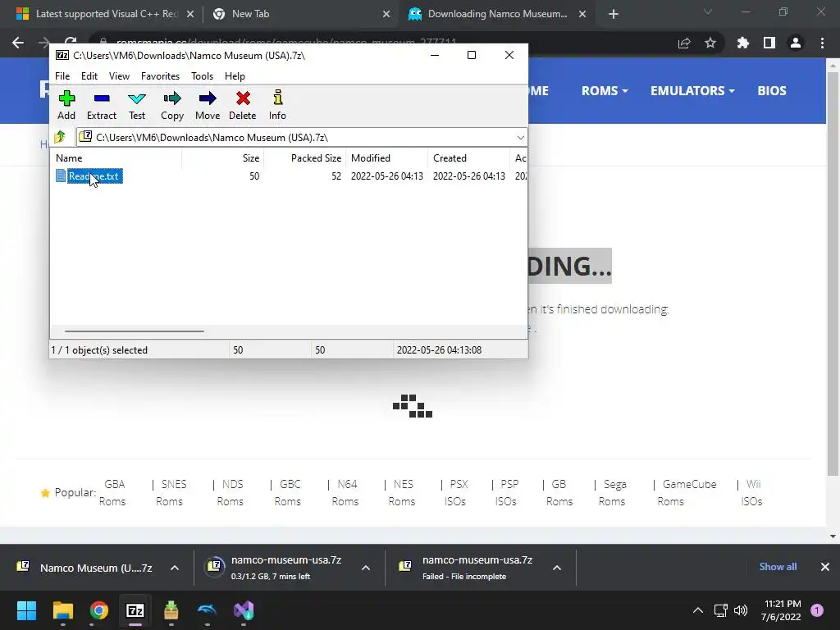Open the Favorites menu
Screen dimensions: 840x630
(x=160, y=76)
